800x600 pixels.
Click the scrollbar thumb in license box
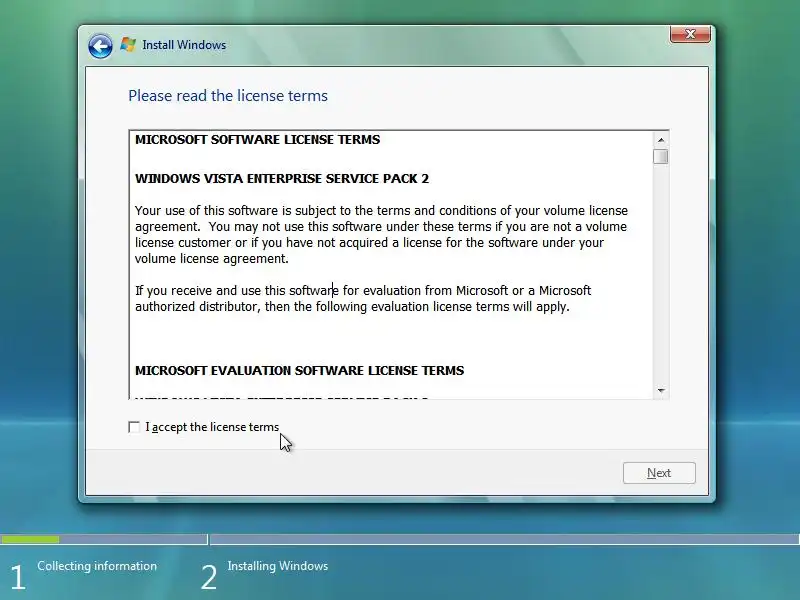pos(661,157)
